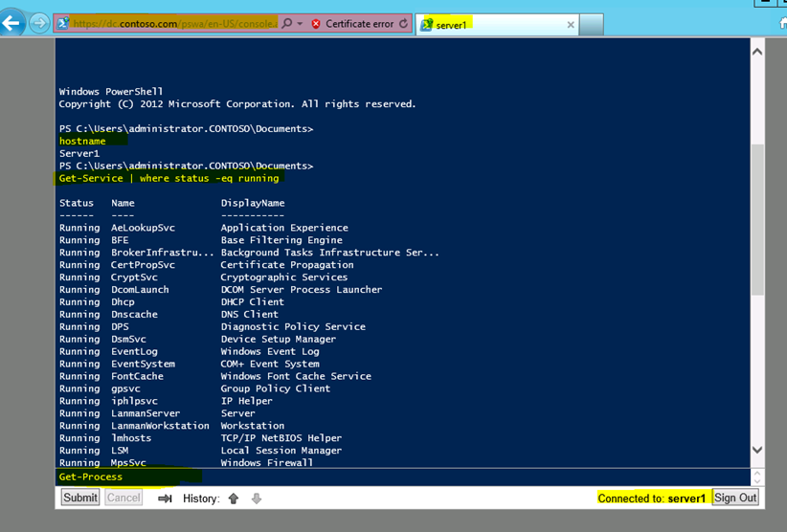
Task: Click 'Base Filtering Engine' display name
Action: [x=281, y=240]
